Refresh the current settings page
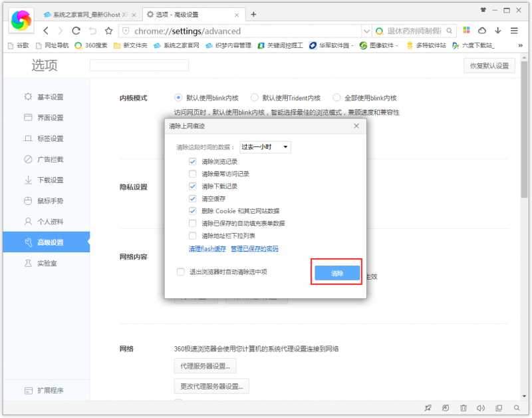The width and height of the screenshot is (532, 418). (77, 31)
